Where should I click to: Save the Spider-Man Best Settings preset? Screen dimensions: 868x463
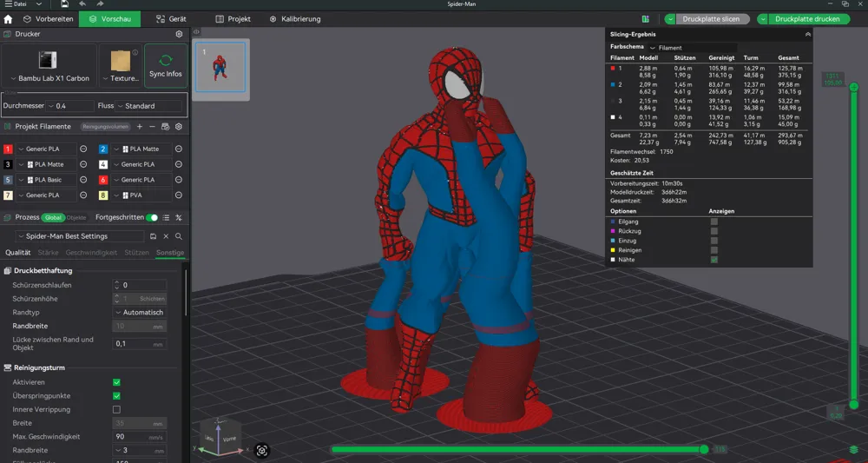154,236
